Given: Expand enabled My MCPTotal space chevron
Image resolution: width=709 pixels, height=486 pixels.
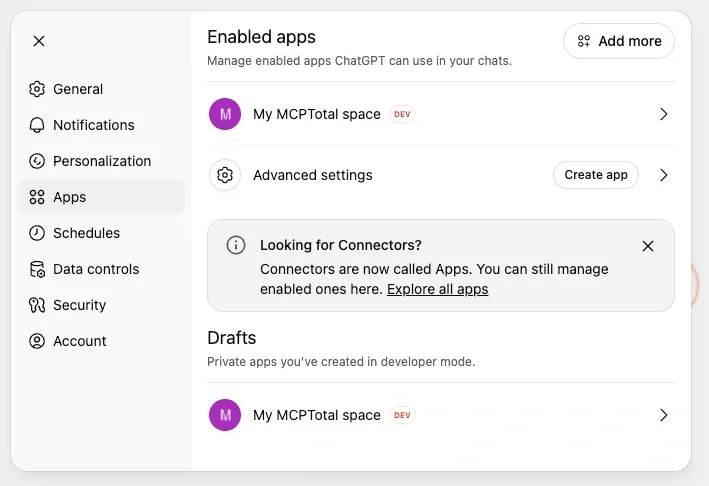Looking at the screenshot, I should pos(663,114).
